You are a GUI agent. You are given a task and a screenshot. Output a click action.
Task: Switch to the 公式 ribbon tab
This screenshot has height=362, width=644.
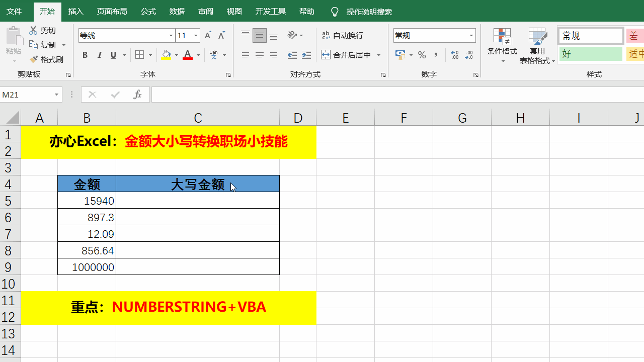[148, 12]
